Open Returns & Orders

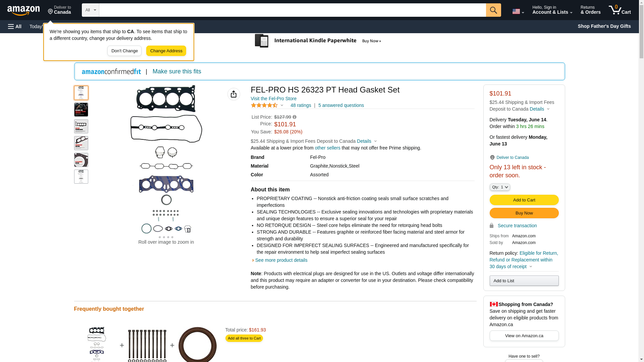[590, 10]
